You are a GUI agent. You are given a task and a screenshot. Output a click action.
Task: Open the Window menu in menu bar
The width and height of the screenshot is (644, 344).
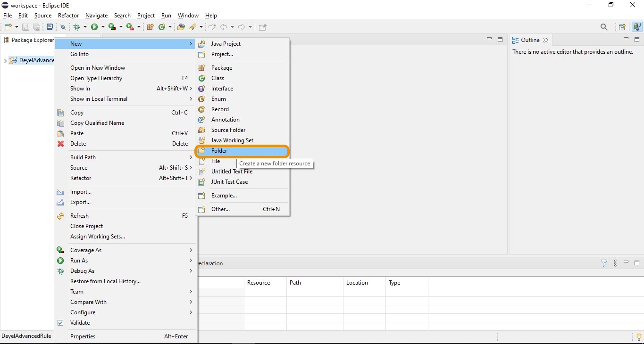[x=188, y=16]
